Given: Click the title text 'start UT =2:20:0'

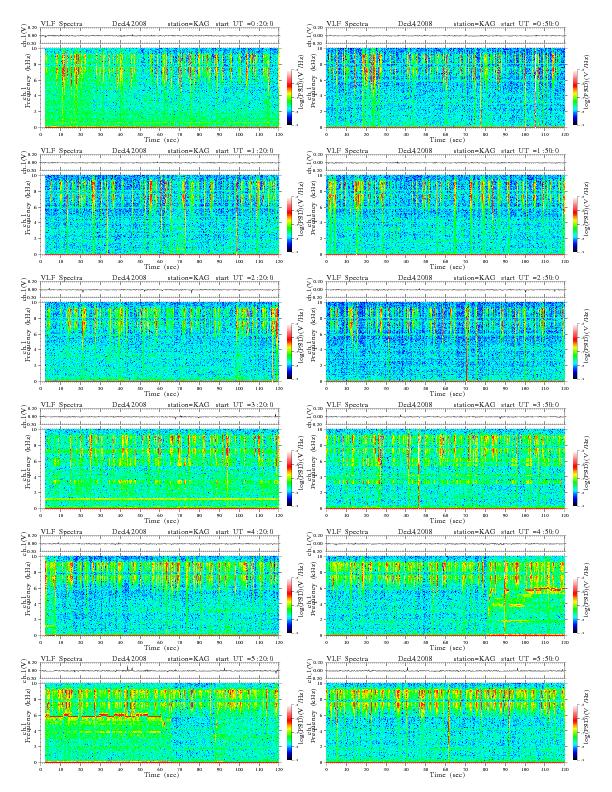Looking at the screenshot, I should click(244, 278).
